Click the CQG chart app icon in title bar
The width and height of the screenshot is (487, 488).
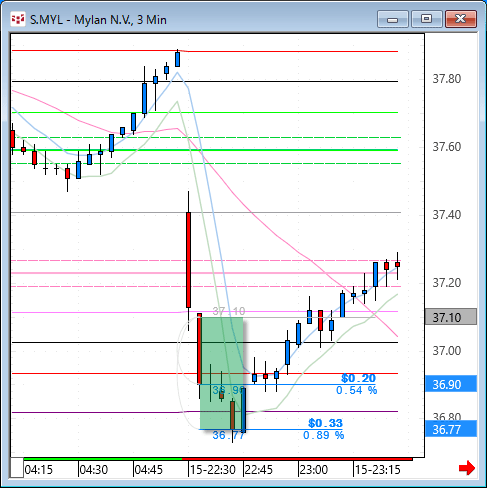click(18, 19)
